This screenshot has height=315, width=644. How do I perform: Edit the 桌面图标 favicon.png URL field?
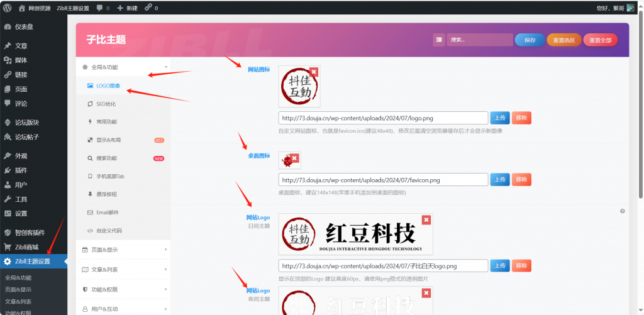[383, 179]
